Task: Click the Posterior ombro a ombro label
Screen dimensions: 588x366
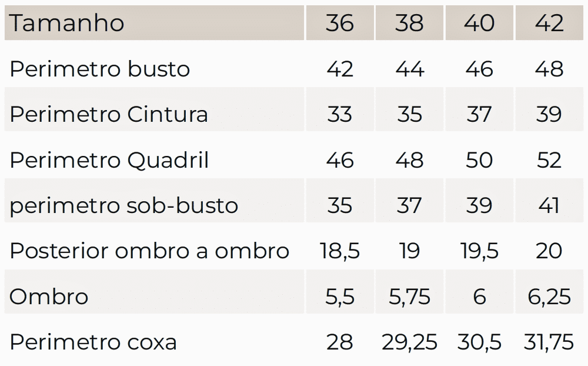Action: click(149, 251)
